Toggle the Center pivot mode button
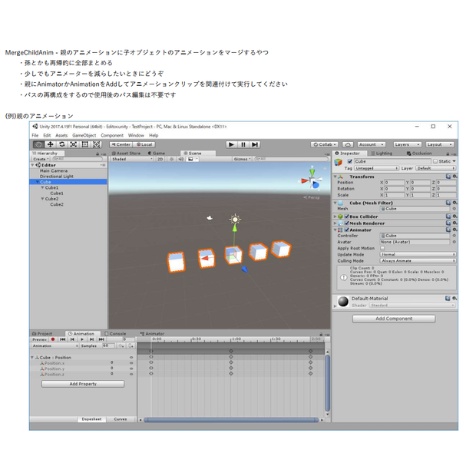 [121, 144]
